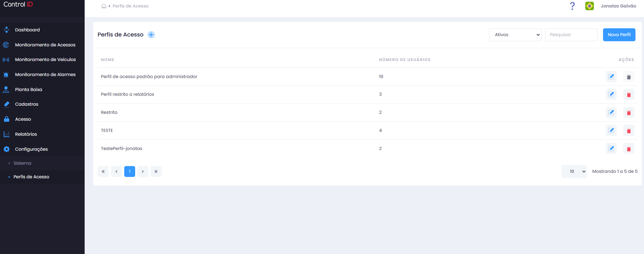Image resolution: width=644 pixels, height=254 pixels.
Task: Expand the Relatórios sidebar section
Action: 26,134
